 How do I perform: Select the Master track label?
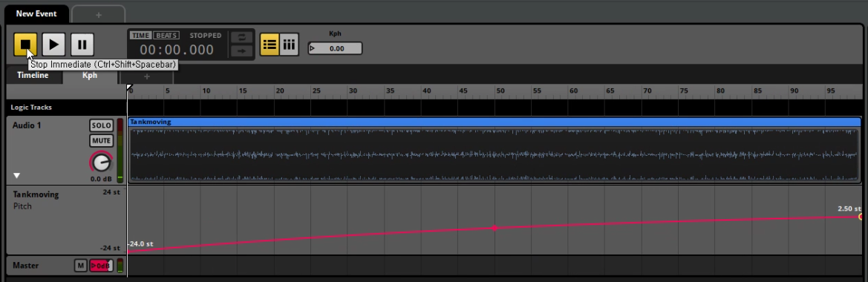pos(25,266)
